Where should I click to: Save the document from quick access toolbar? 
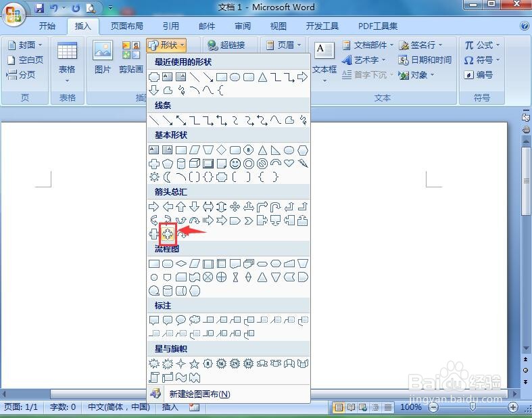39,8
